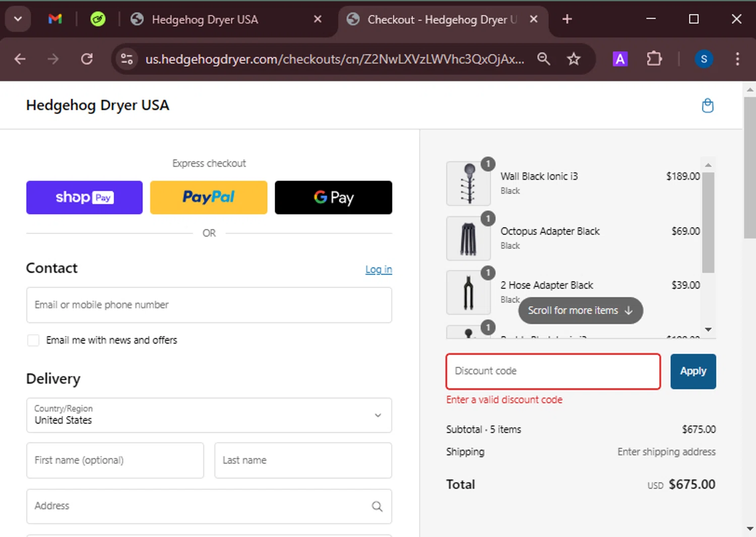The width and height of the screenshot is (756, 537).
Task: Close the Checkout tab
Action: click(534, 19)
